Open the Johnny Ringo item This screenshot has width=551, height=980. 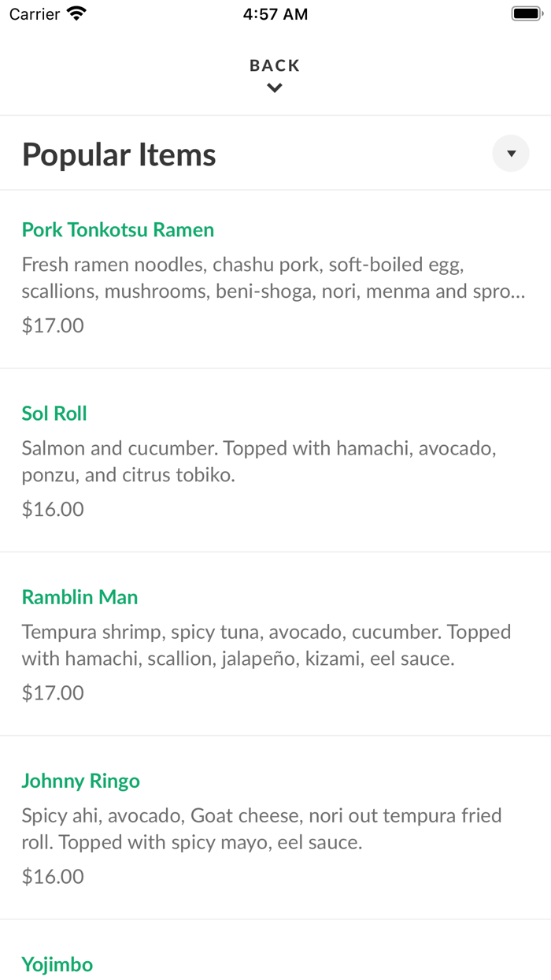pos(80,780)
